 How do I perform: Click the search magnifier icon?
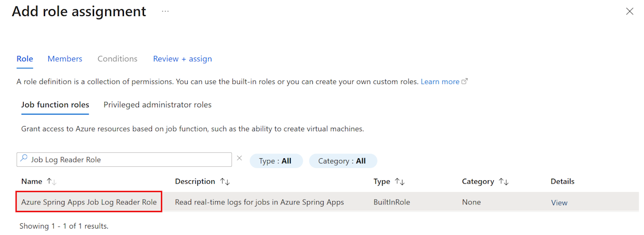[24, 159]
